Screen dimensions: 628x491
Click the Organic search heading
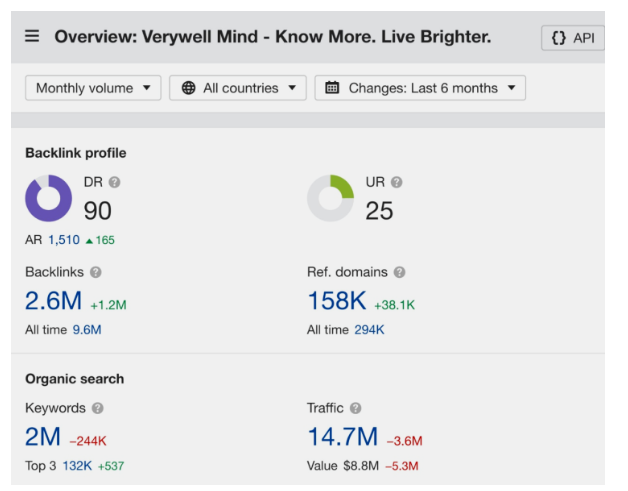74,379
